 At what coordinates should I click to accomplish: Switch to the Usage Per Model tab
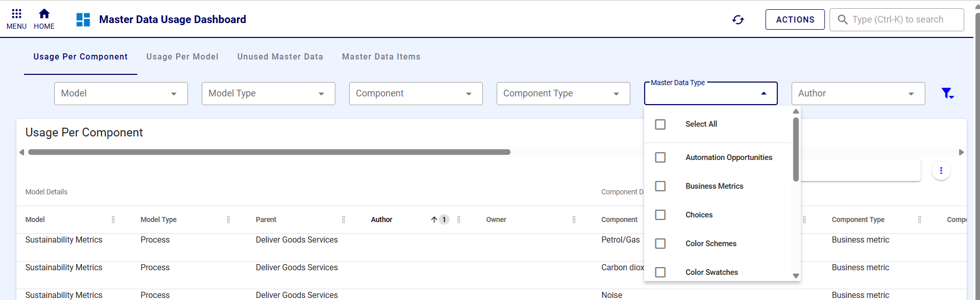(x=182, y=57)
